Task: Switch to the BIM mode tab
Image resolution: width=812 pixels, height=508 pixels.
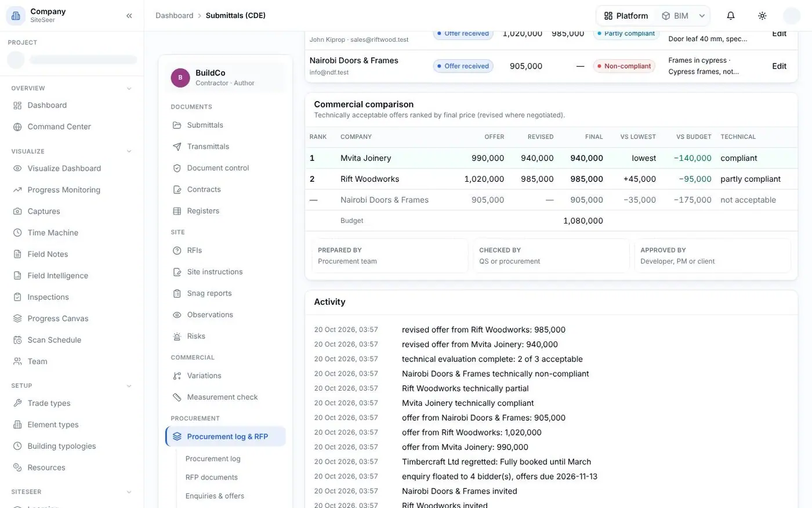Action: (x=675, y=16)
